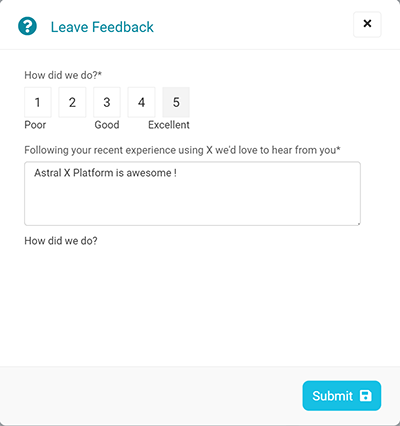Click the Leave Feedback title
This screenshot has width=400, height=426.
coord(102,27)
